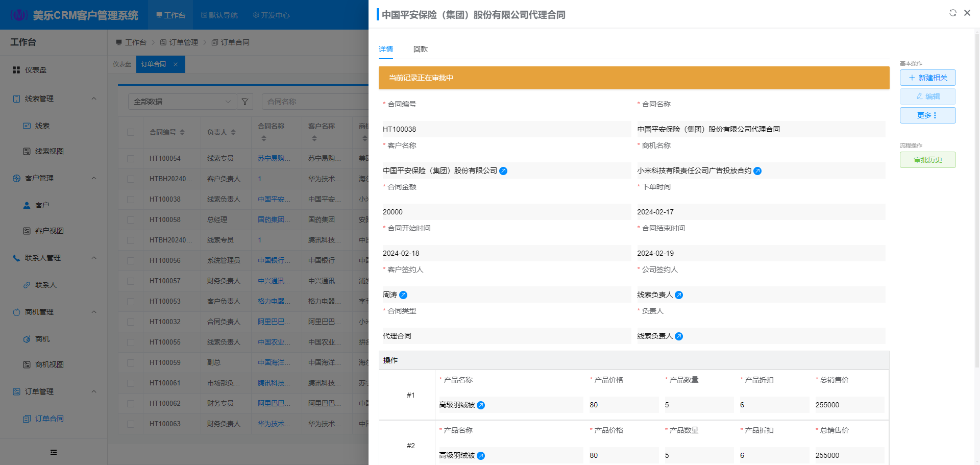Image resolution: width=980 pixels, height=465 pixels.
Task: Open the 全部数据 dropdown filter
Action: pos(182,102)
